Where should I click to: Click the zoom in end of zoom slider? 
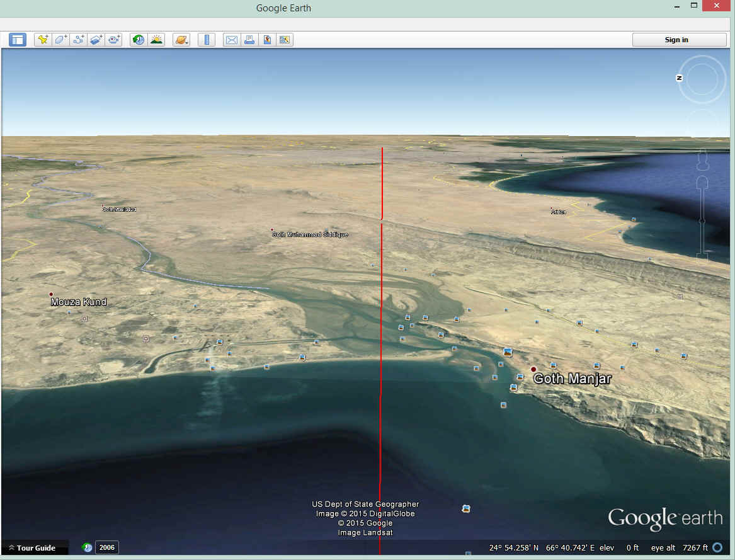(702, 183)
